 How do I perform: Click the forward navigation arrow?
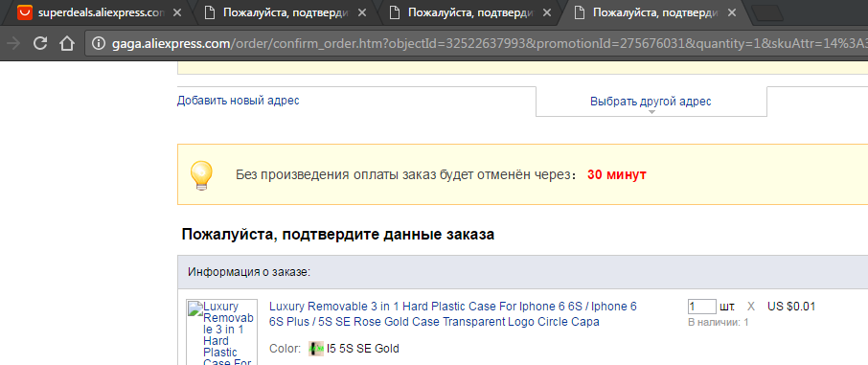click(x=13, y=43)
